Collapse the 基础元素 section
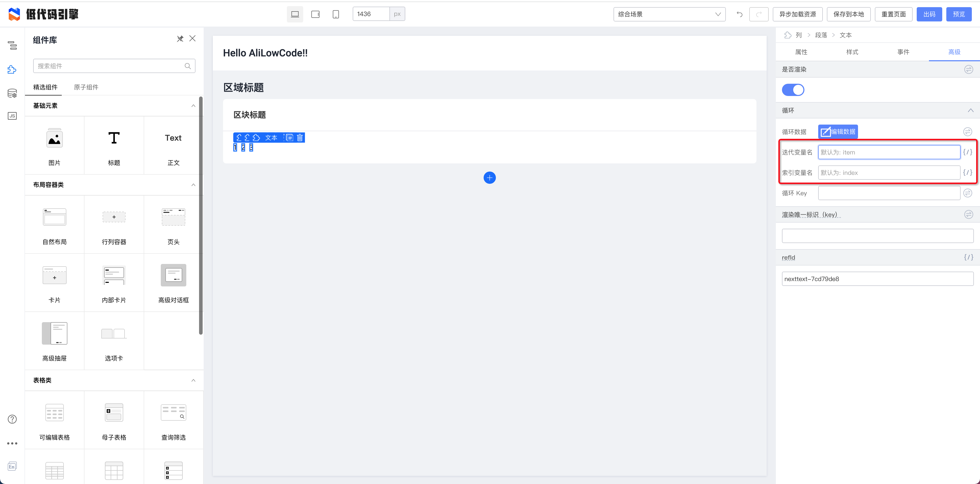The width and height of the screenshot is (980, 484). click(193, 106)
